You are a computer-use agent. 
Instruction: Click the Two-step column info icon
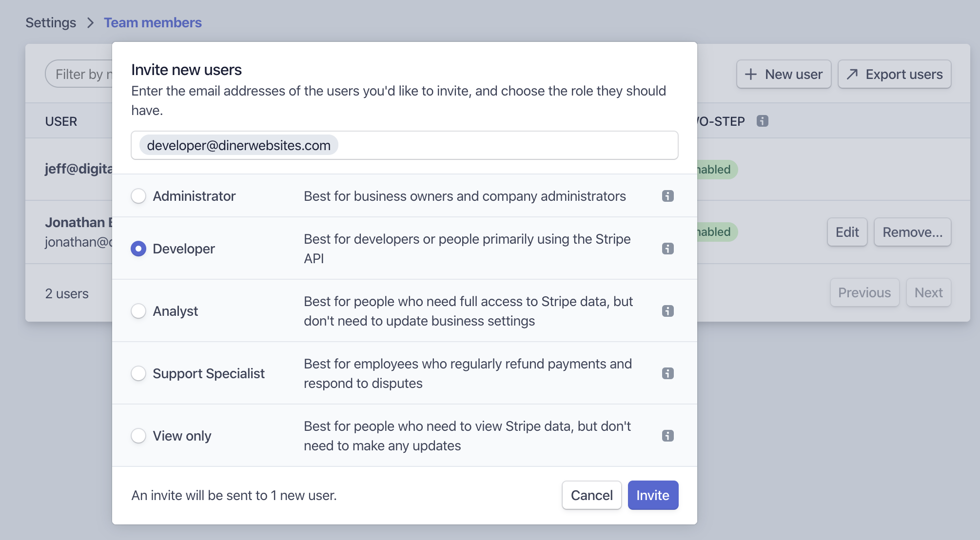coord(762,121)
